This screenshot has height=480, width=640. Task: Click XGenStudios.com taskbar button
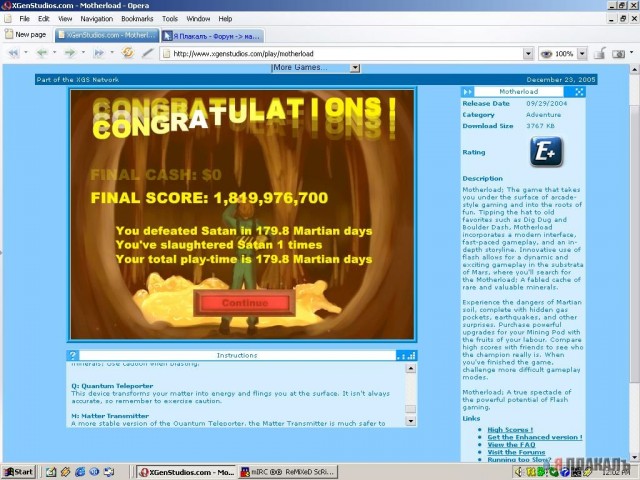click(x=186, y=472)
